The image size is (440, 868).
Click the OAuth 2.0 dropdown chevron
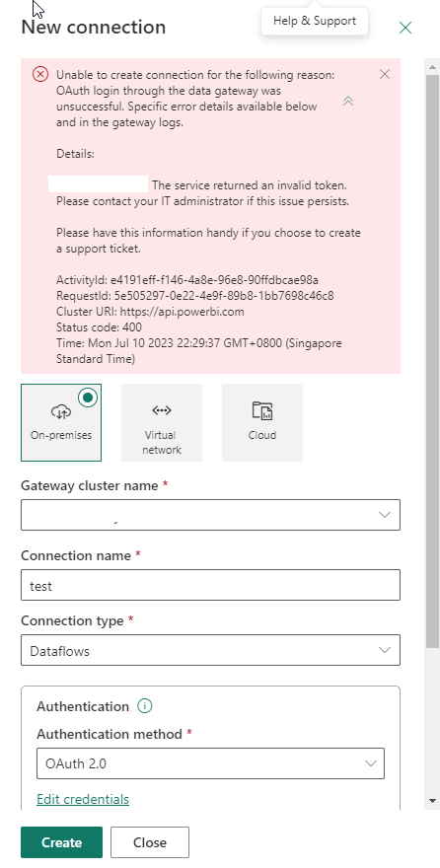(370, 763)
